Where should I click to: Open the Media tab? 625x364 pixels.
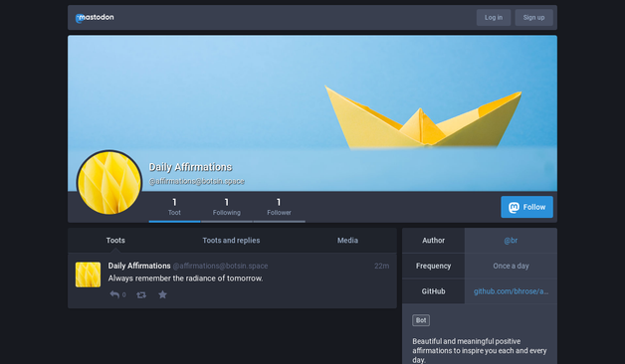[347, 240]
